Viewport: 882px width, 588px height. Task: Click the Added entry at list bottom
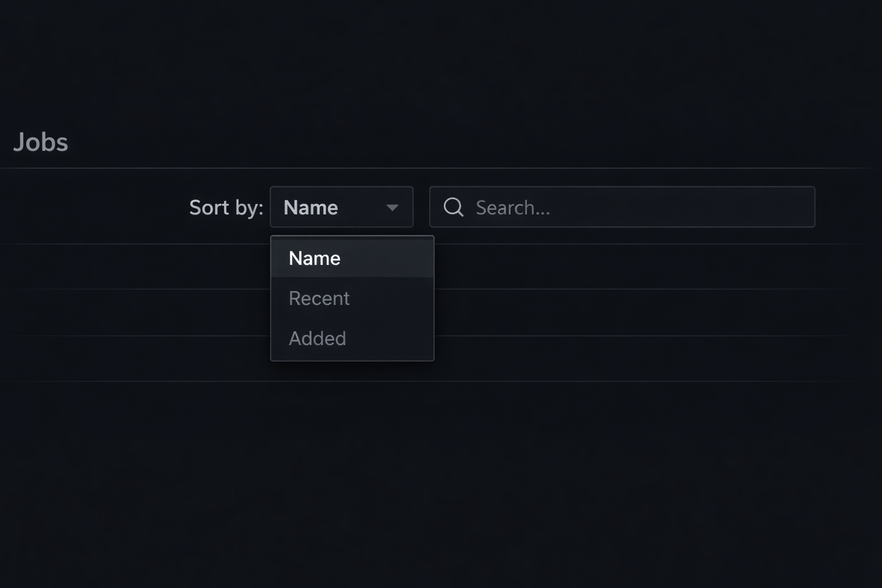click(318, 339)
